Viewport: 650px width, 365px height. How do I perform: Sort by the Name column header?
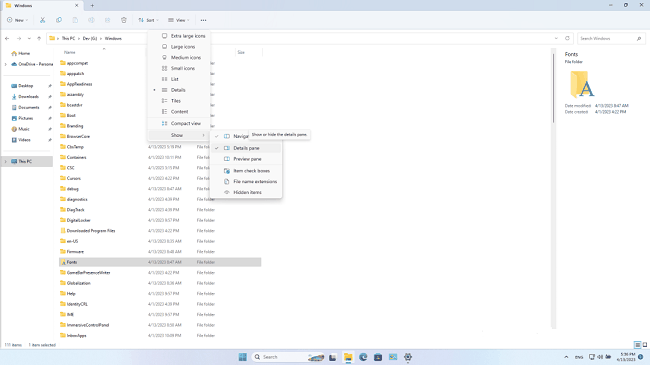click(70, 52)
